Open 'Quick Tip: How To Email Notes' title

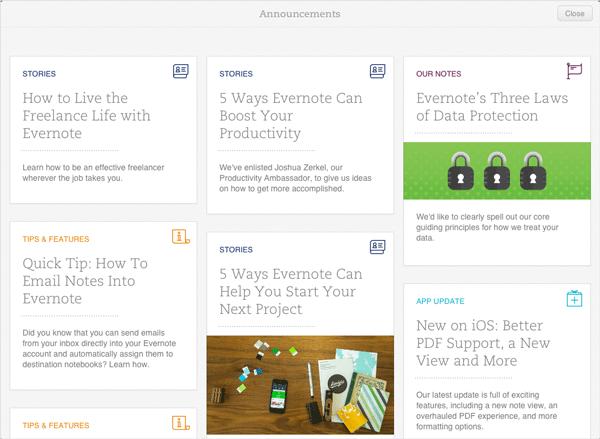85,281
